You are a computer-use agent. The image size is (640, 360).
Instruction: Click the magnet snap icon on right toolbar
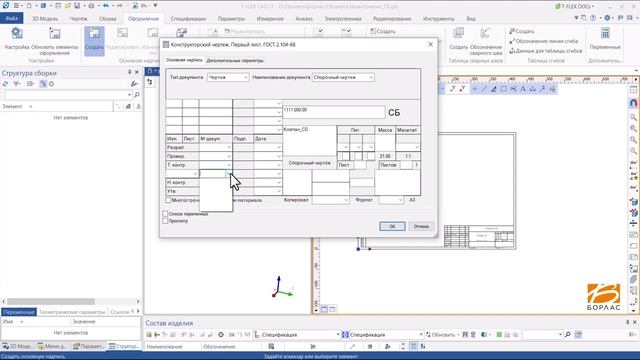click(x=633, y=103)
